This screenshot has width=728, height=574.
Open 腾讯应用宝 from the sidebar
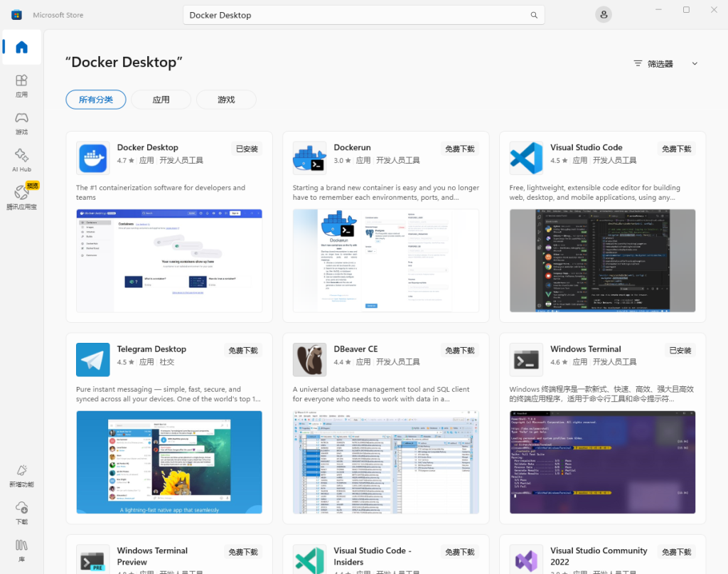21,194
